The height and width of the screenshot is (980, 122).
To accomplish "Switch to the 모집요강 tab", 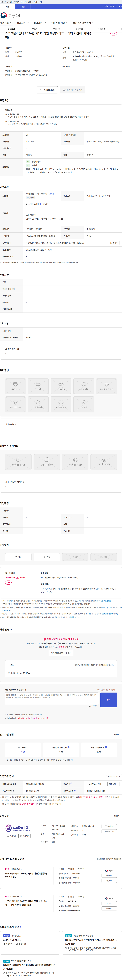I will (11, 29).
